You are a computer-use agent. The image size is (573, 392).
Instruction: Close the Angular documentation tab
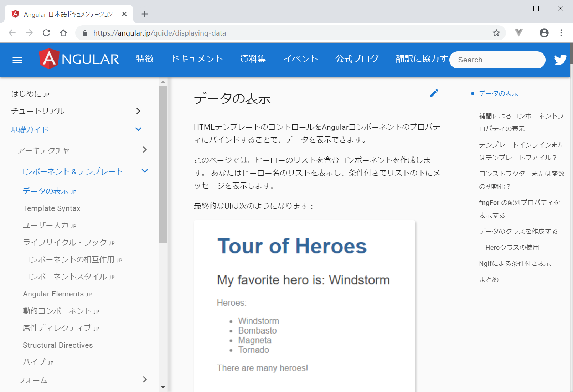[x=124, y=14]
